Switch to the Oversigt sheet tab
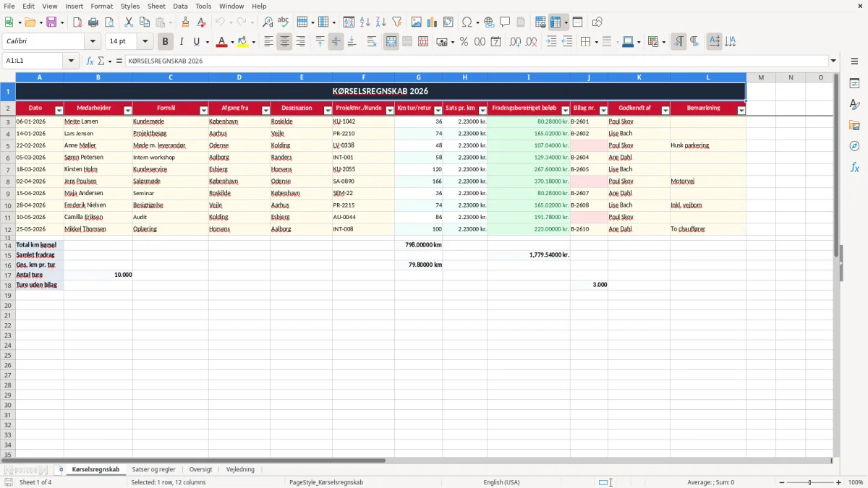868x488 pixels. (x=200, y=470)
